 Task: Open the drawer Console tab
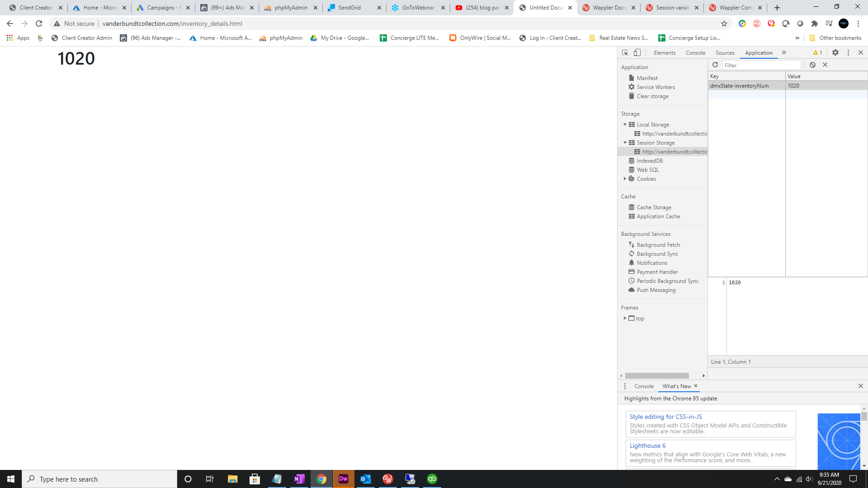[644, 386]
